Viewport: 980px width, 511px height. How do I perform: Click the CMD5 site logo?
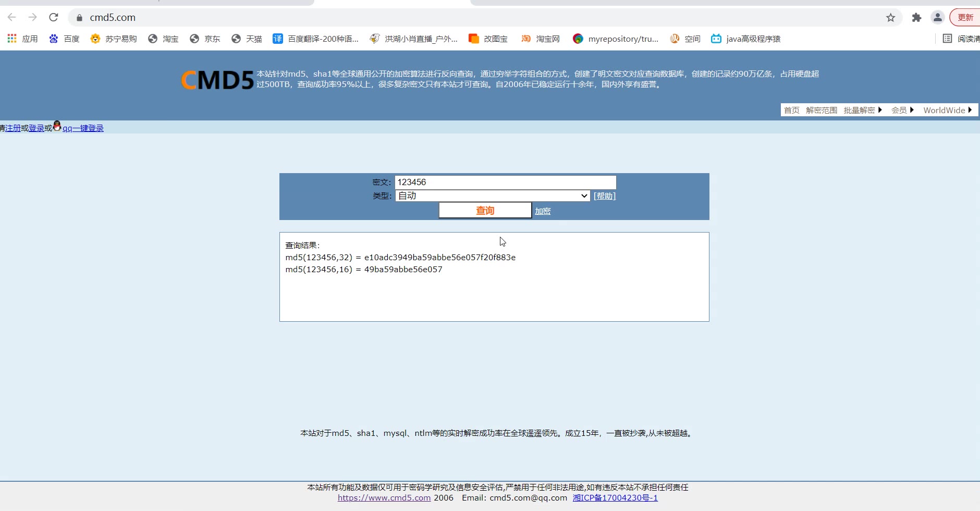[217, 80]
